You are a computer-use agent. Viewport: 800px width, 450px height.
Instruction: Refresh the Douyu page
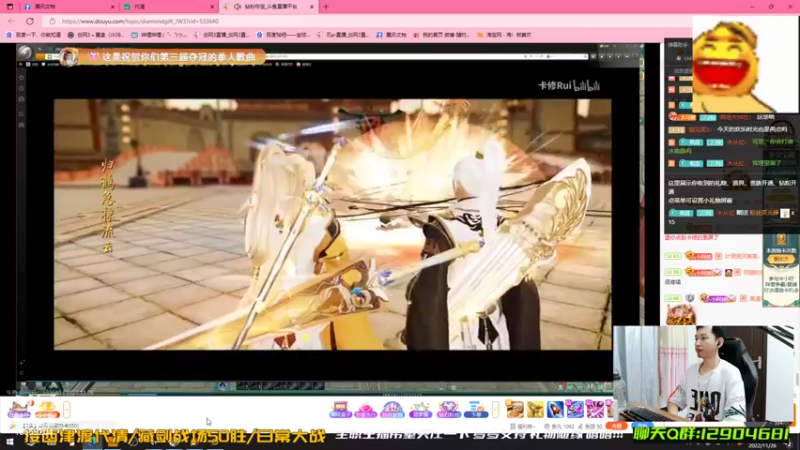pos(30,21)
